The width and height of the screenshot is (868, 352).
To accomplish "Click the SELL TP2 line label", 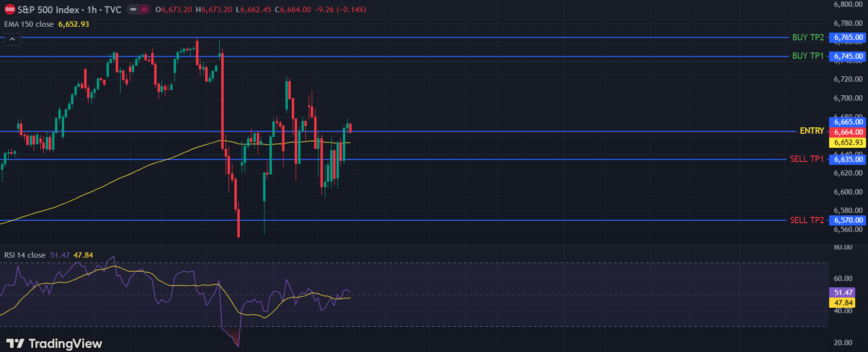I will [807, 220].
